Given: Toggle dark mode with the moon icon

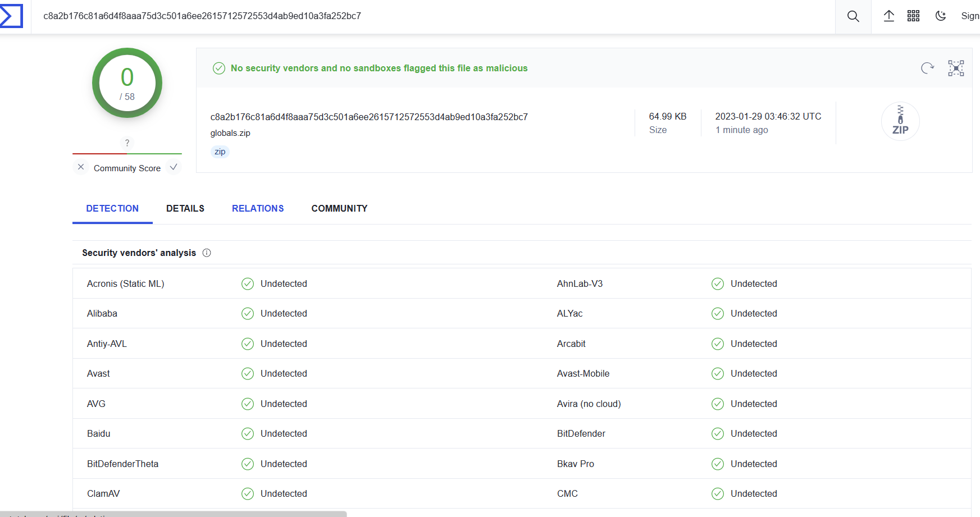Looking at the screenshot, I should tap(941, 16).
